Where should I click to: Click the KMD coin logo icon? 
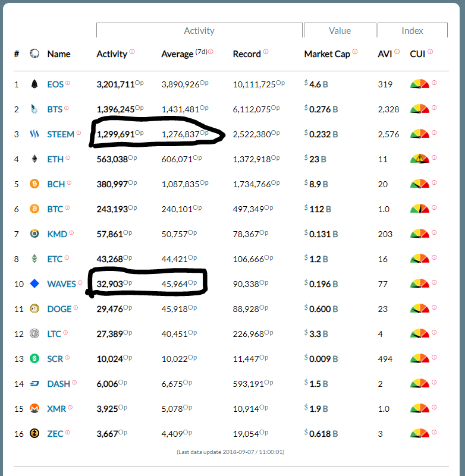point(34,234)
